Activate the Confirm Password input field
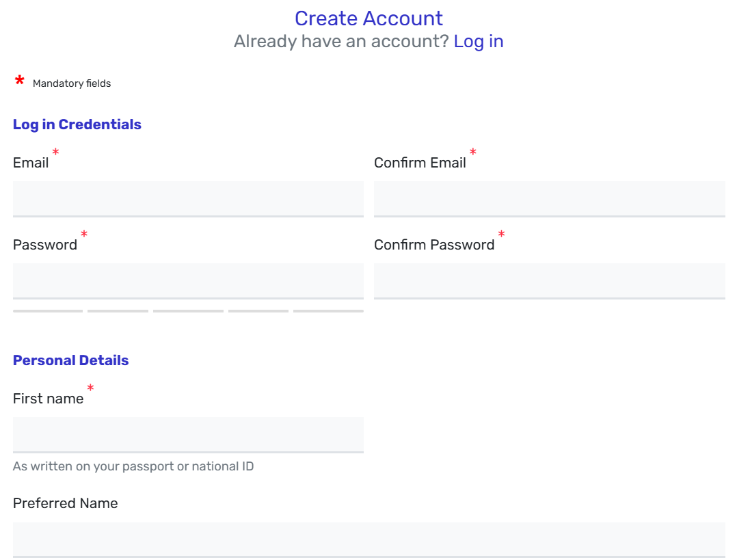737x560 pixels. point(550,281)
